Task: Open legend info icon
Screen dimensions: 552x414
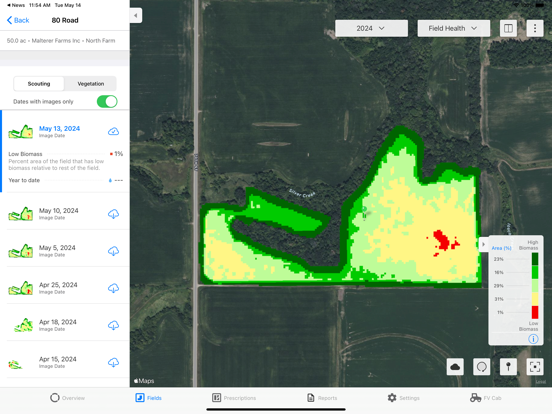Action: click(533, 339)
